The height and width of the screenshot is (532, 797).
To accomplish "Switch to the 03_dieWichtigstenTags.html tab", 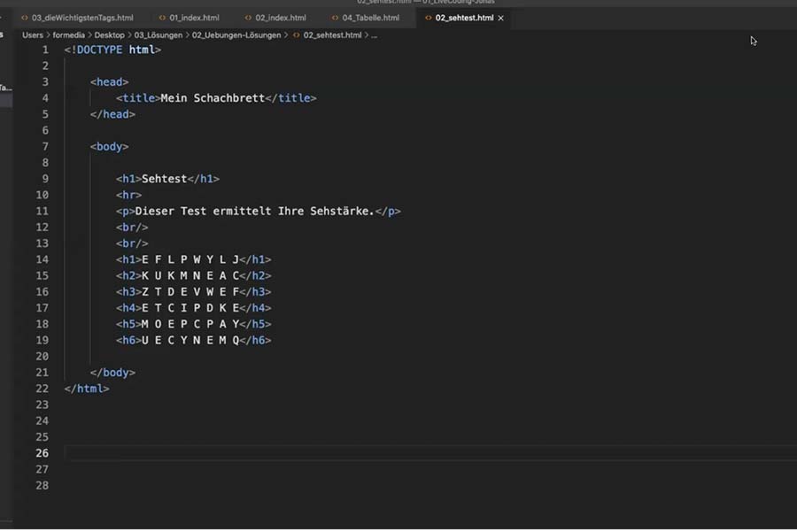I will pos(81,18).
